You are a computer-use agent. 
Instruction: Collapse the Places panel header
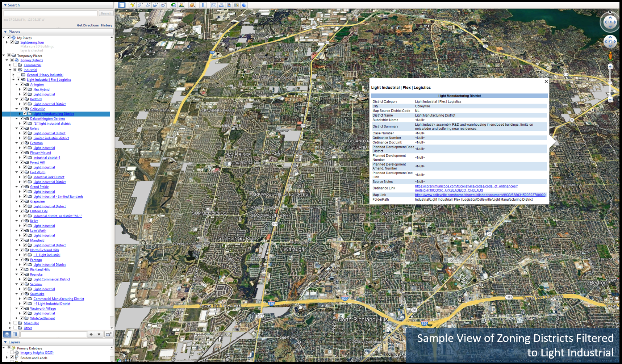click(x=5, y=32)
